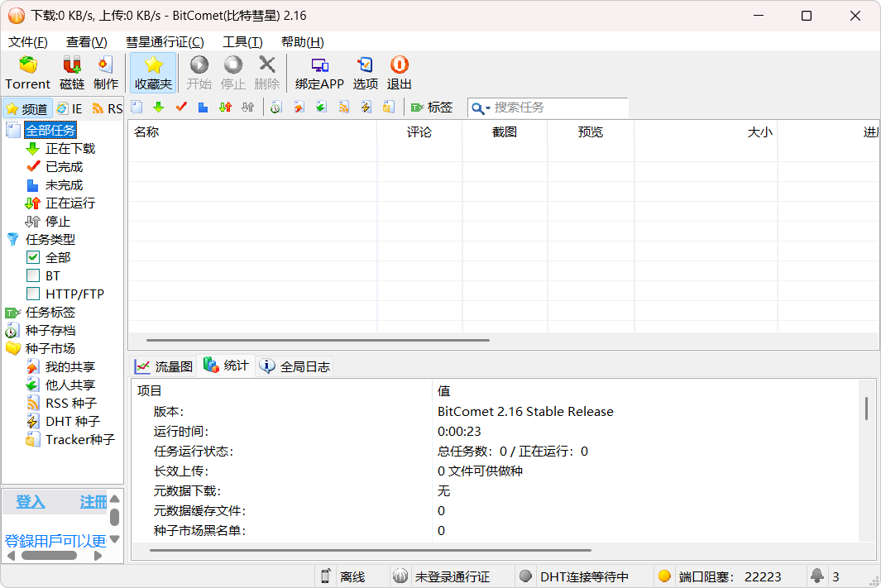The width and height of the screenshot is (881, 588).
Task: Click the torrent archive clock icon in small toolbar
Action: click(275, 107)
